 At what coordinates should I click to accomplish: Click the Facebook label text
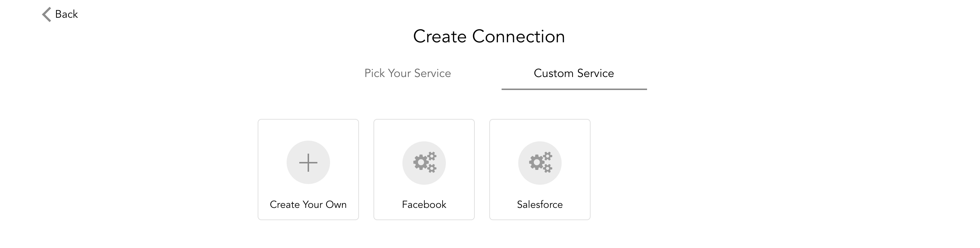[x=424, y=205]
